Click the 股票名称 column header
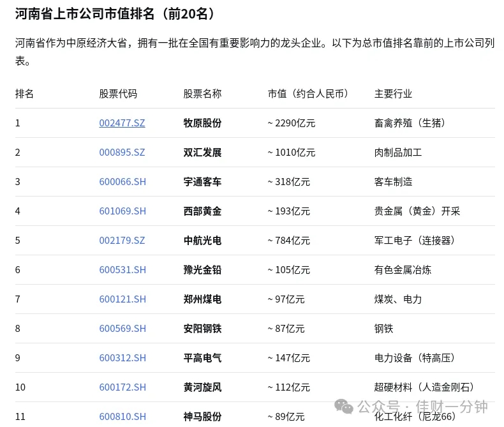 tap(202, 94)
